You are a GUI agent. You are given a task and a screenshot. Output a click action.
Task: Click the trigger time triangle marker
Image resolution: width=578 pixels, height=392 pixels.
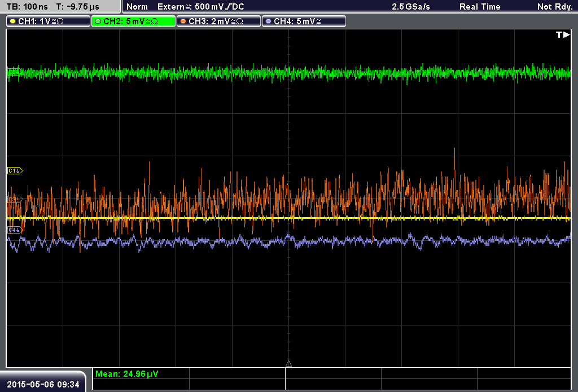pyautogui.click(x=288, y=364)
